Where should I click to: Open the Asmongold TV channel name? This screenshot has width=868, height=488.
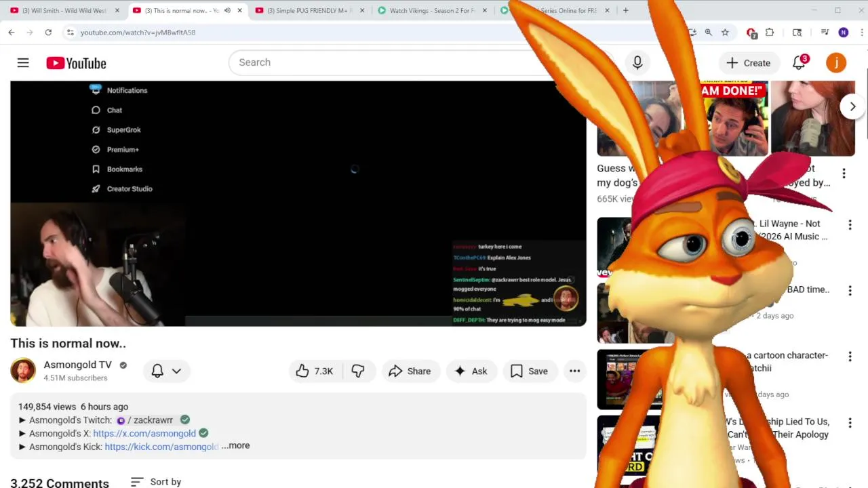click(x=77, y=365)
